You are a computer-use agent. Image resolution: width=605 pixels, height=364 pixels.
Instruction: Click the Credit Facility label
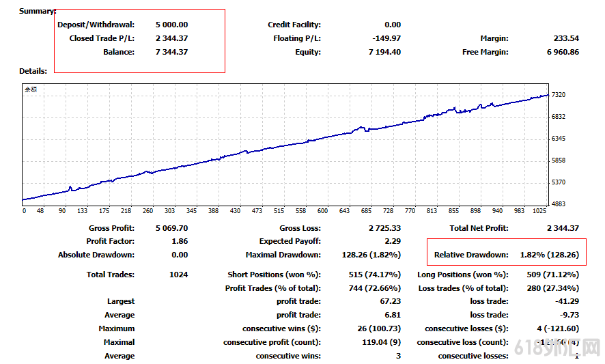[294, 25]
